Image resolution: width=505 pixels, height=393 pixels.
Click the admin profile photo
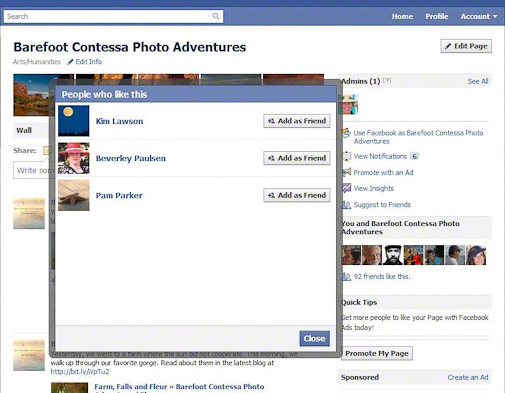point(349,104)
